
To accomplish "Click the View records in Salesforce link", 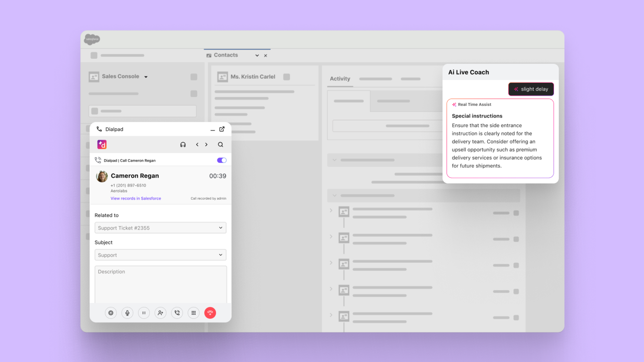I will [x=136, y=198].
